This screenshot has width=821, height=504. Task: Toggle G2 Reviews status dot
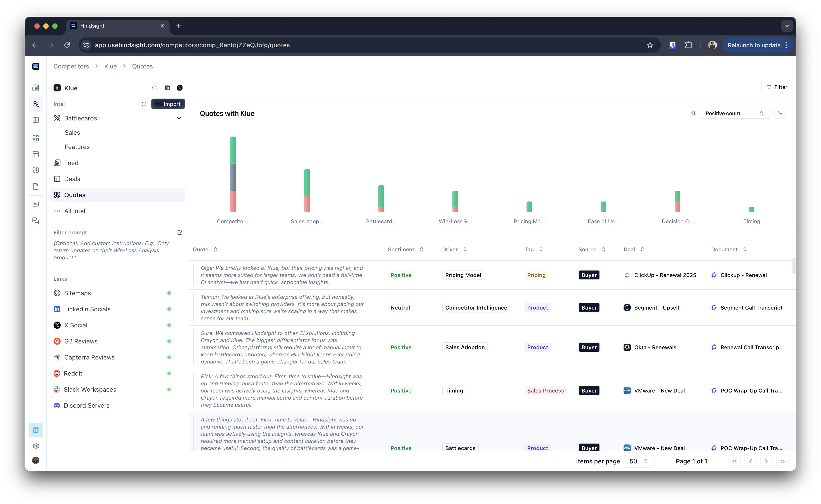point(169,341)
